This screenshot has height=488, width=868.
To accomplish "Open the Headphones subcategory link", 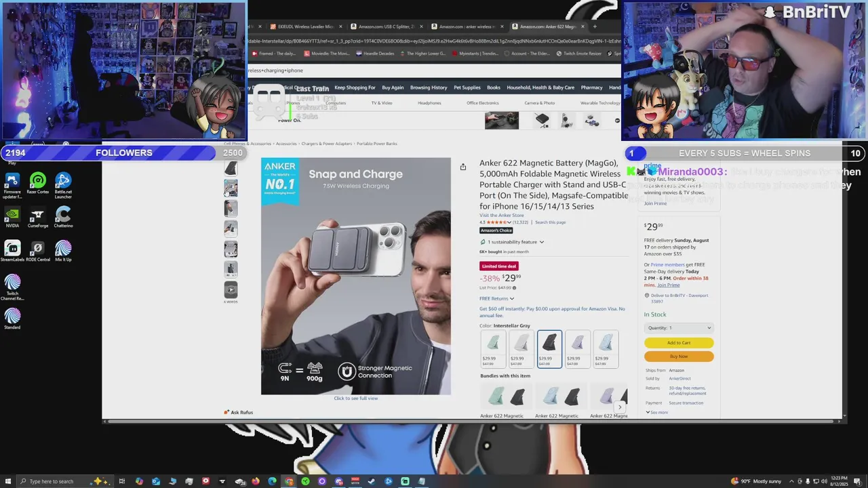I will tap(429, 103).
